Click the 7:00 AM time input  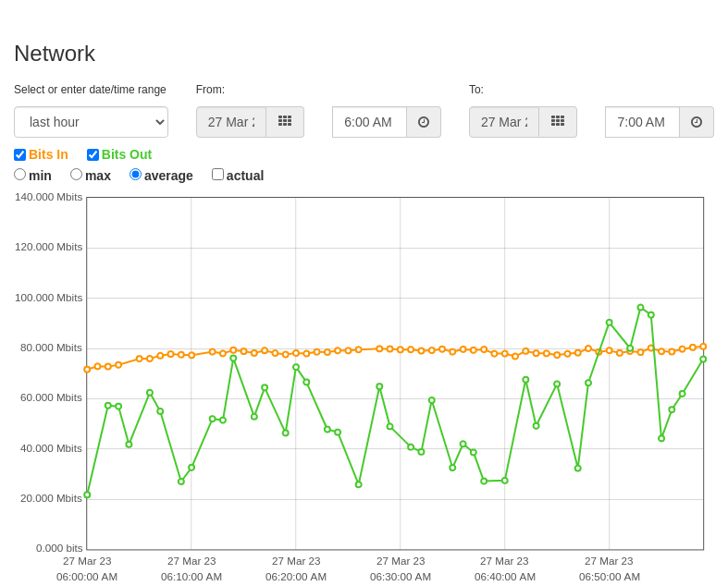point(643,122)
